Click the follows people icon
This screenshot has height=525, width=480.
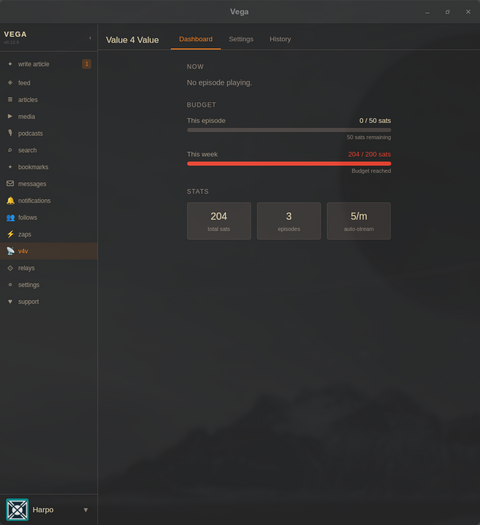(x=10, y=218)
